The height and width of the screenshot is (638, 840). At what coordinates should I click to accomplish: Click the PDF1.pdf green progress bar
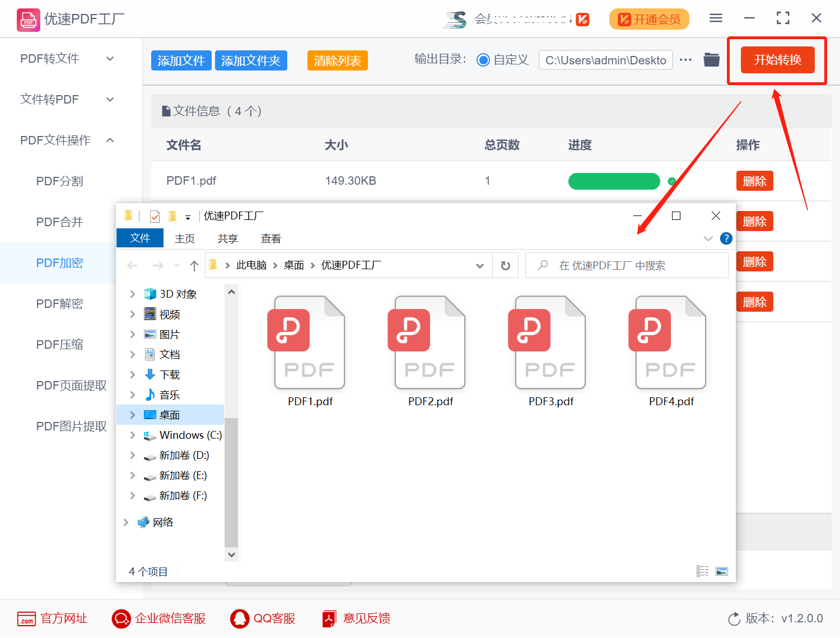click(614, 181)
